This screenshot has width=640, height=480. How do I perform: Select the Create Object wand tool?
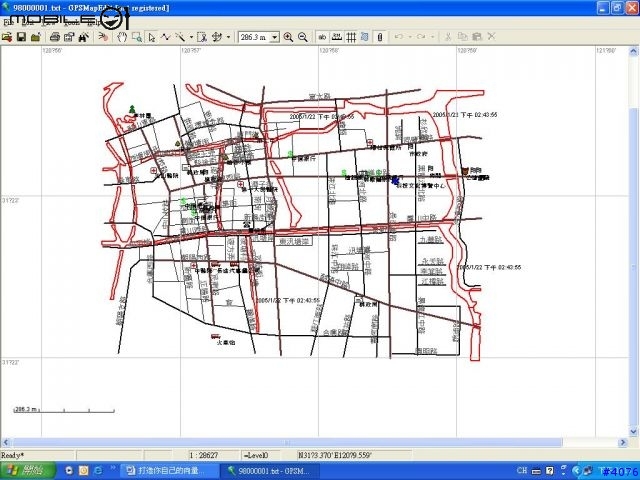(x=180, y=37)
